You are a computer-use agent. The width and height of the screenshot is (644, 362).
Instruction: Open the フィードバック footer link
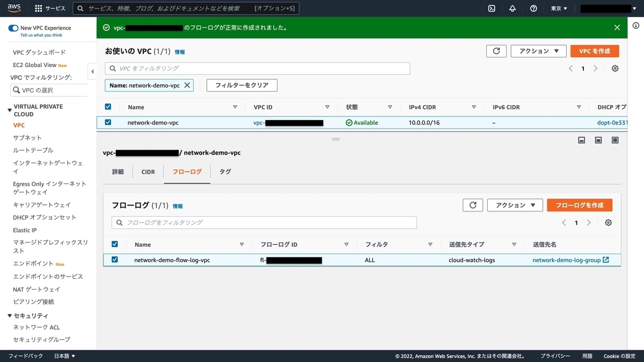click(26, 356)
